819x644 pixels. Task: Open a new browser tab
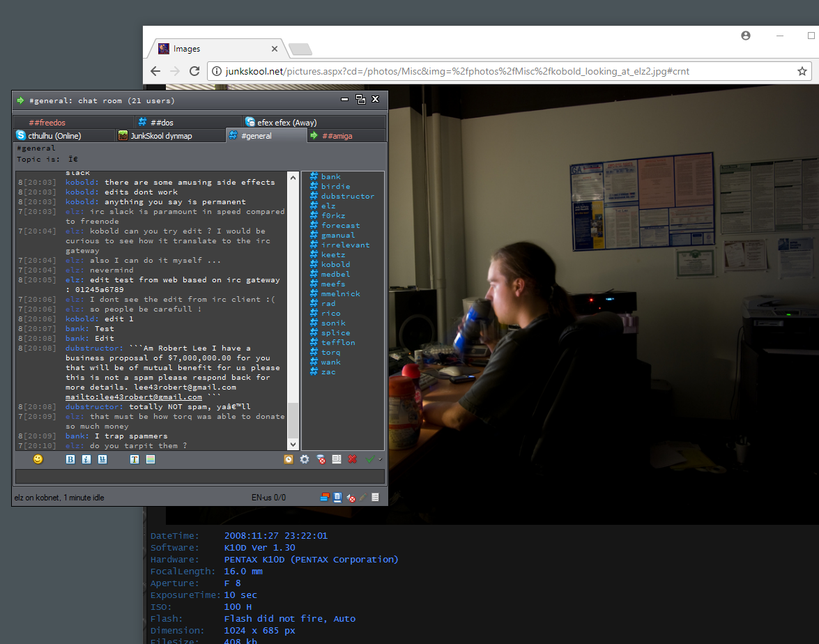point(300,49)
